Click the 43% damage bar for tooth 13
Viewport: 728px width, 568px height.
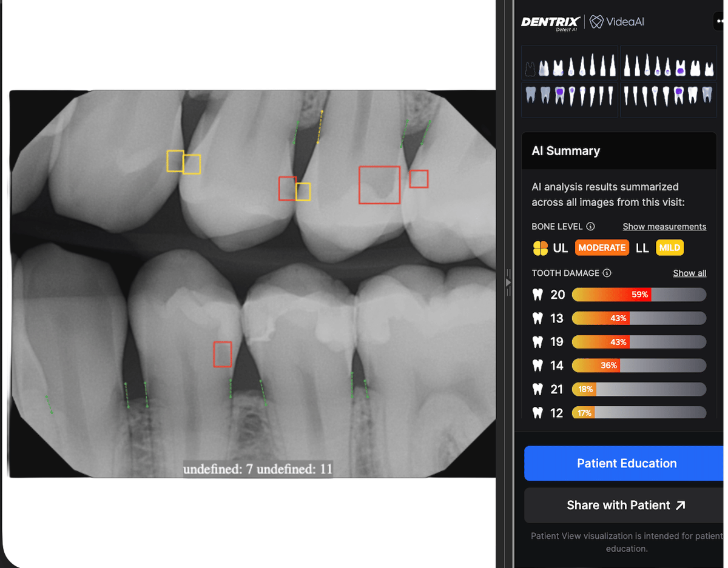pyautogui.click(x=639, y=318)
